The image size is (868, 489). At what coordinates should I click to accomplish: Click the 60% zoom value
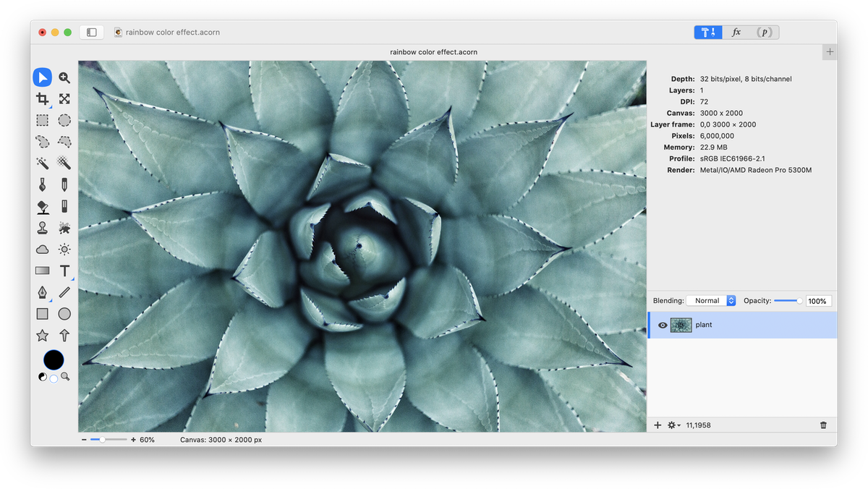(148, 440)
